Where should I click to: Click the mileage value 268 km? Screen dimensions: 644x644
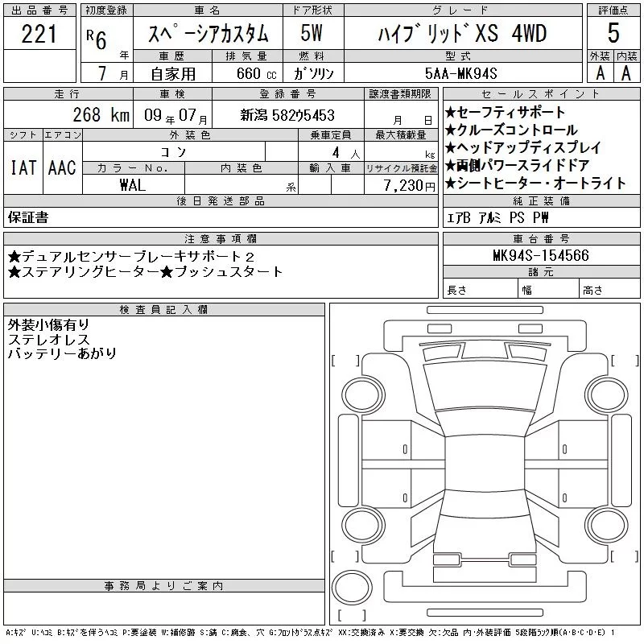pyautogui.click(x=101, y=114)
